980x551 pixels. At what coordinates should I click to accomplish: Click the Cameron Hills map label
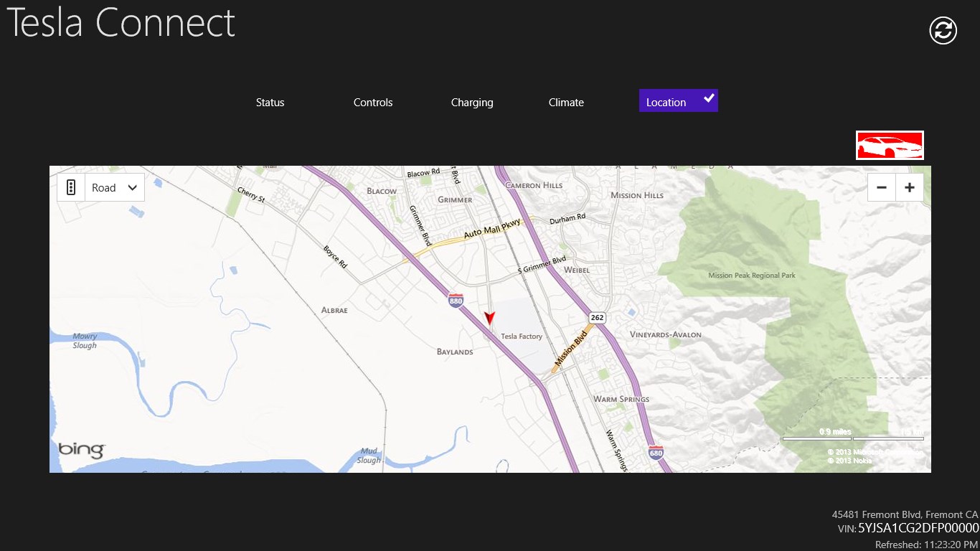point(534,185)
